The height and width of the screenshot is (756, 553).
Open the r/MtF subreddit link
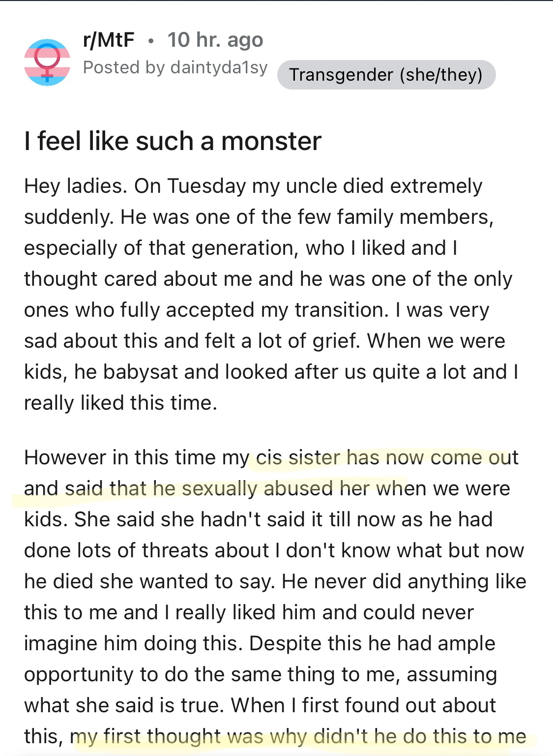[x=109, y=40]
